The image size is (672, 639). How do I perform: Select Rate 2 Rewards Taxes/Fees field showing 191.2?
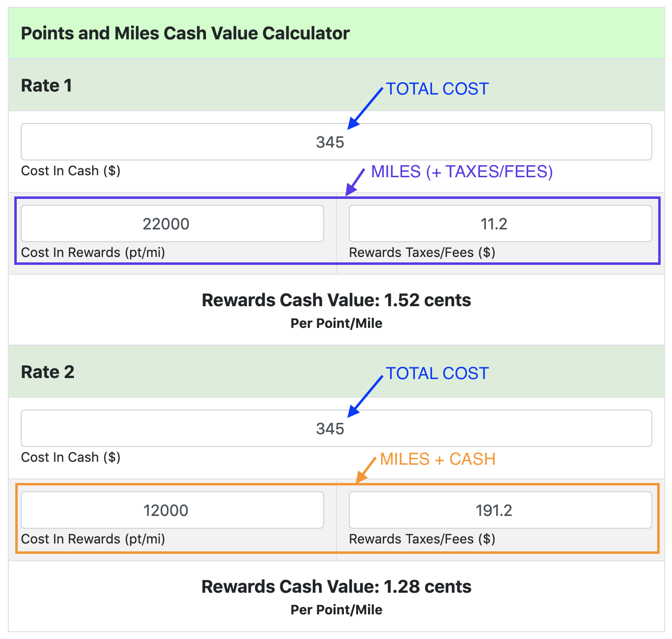(501, 510)
